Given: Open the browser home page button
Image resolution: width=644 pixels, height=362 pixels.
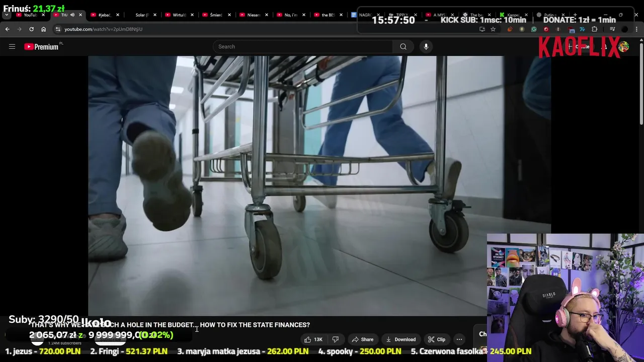Looking at the screenshot, I should (44, 29).
